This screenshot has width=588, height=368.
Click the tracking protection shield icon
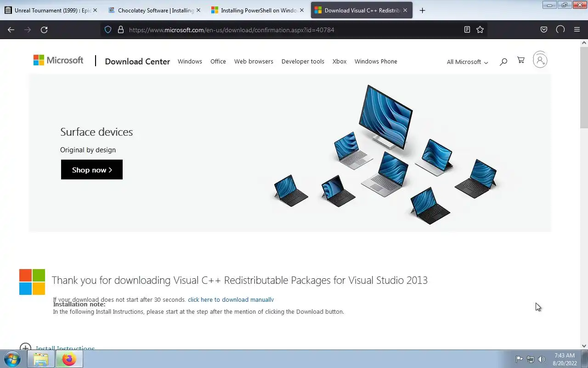point(108,29)
